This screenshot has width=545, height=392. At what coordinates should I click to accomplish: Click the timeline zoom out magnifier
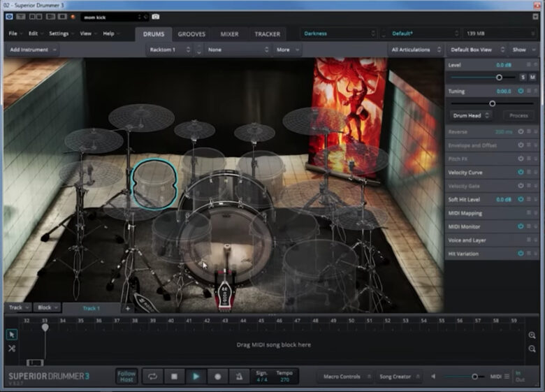click(532, 349)
